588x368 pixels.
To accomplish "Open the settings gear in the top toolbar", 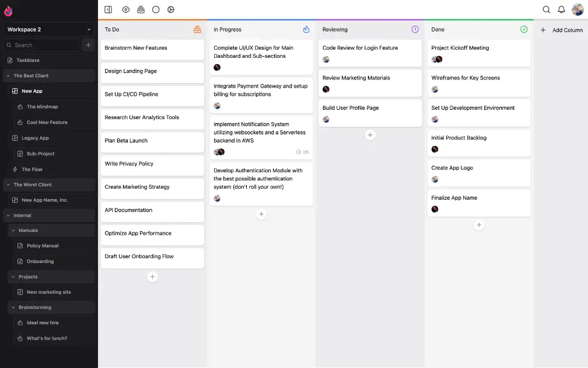I will (171, 9).
